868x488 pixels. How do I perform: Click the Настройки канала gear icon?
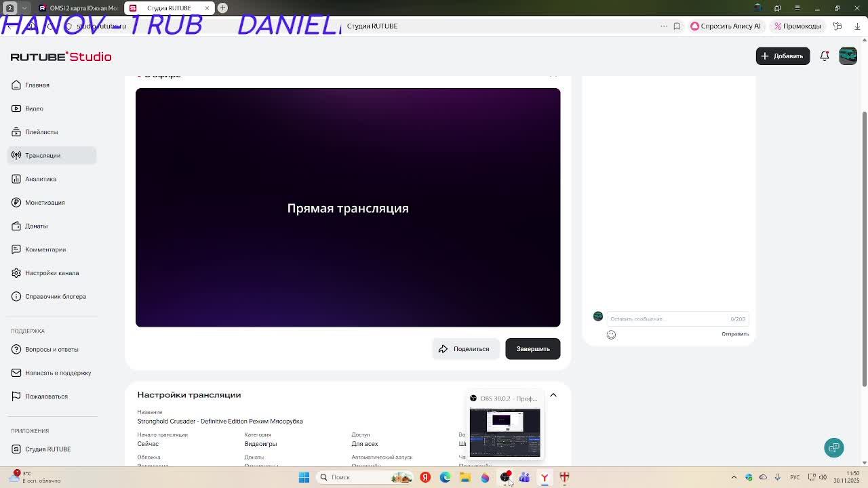click(x=16, y=273)
